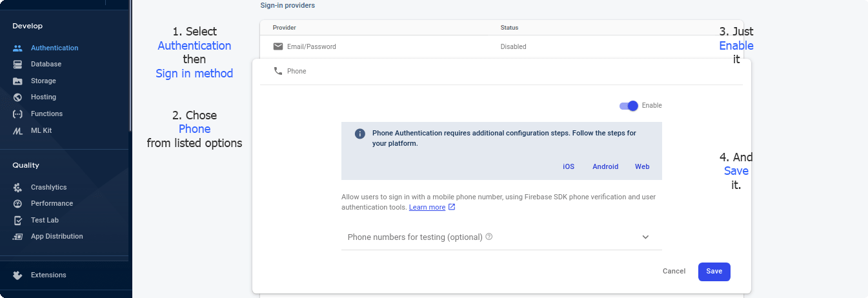Screen dimensions: 868x298
Task: Click the help icon beside Phone numbers for testing
Action: coord(489,237)
